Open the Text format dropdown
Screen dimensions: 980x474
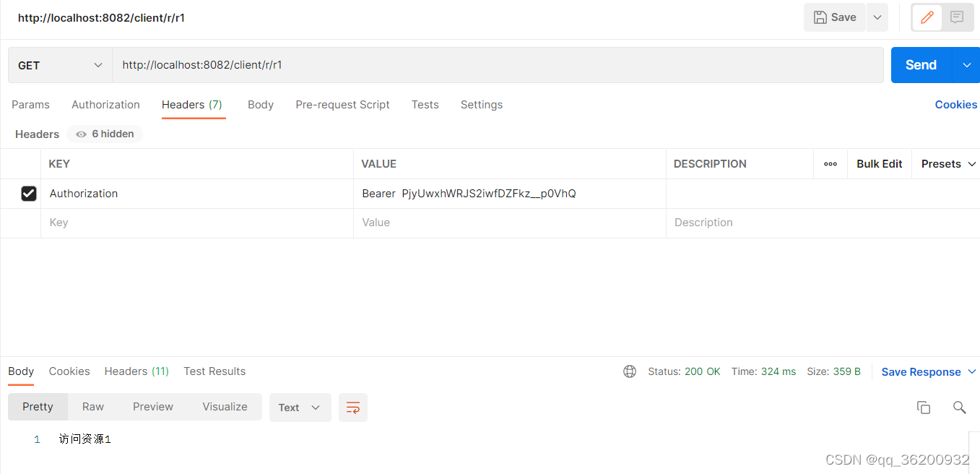[x=300, y=408]
